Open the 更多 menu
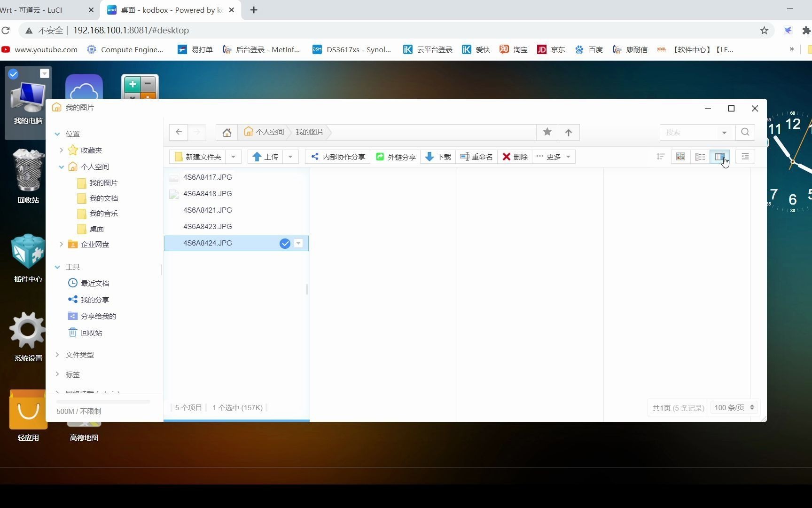812x508 pixels. pyautogui.click(x=554, y=157)
